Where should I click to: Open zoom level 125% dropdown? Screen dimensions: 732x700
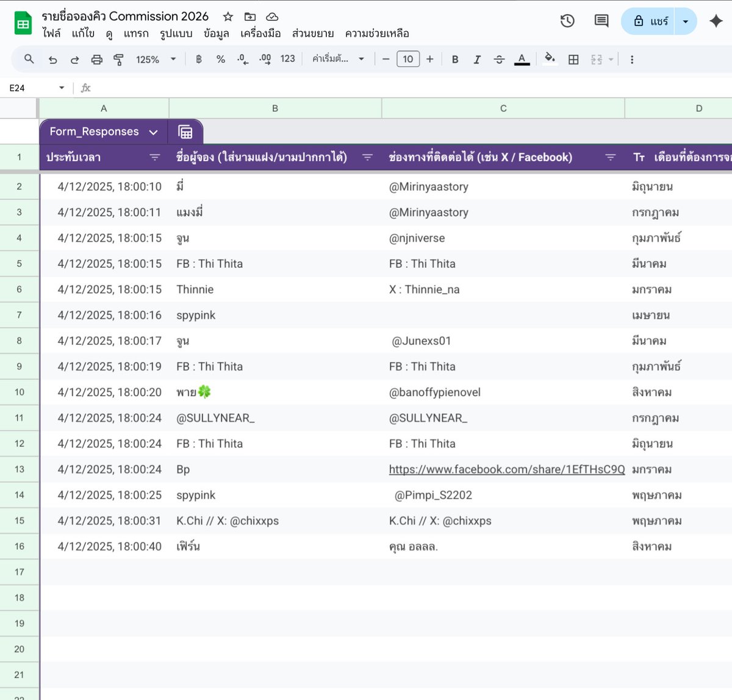pos(156,59)
